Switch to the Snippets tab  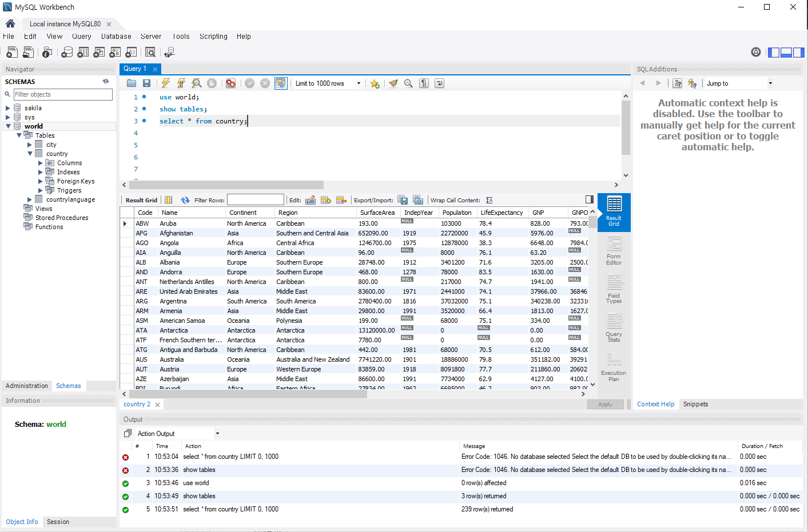[x=695, y=404]
